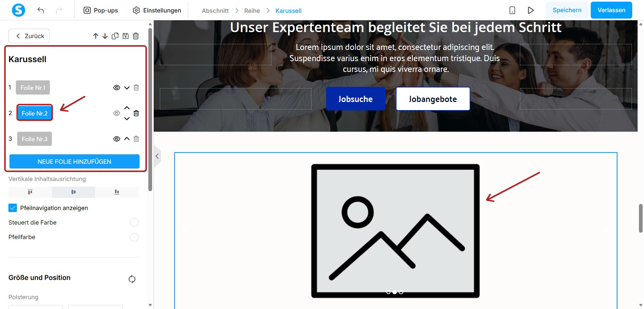Click the page vertical scrollbar thumb
Viewport: 644px width, 309px height.
pos(641,218)
